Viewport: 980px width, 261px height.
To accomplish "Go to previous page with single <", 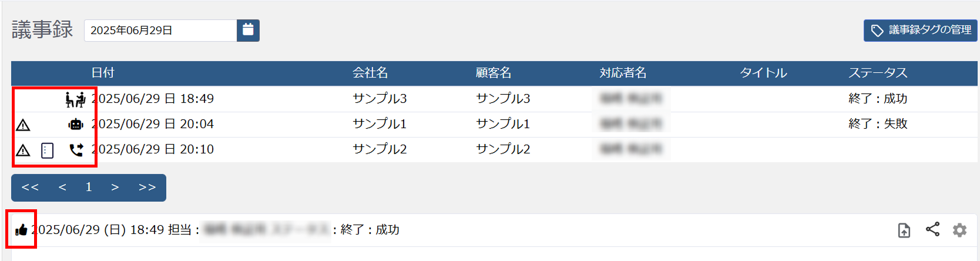I will tap(62, 188).
